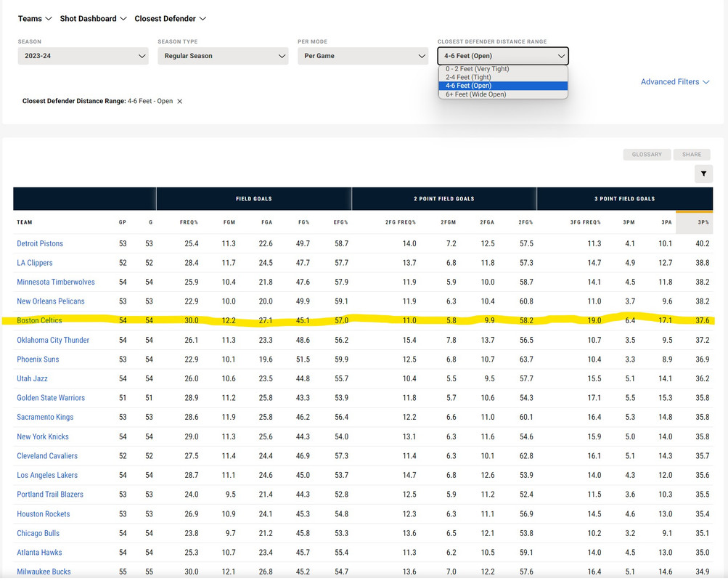Open Milwaukee Bucks team link
The image size is (728, 581).
(x=44, y=572)
